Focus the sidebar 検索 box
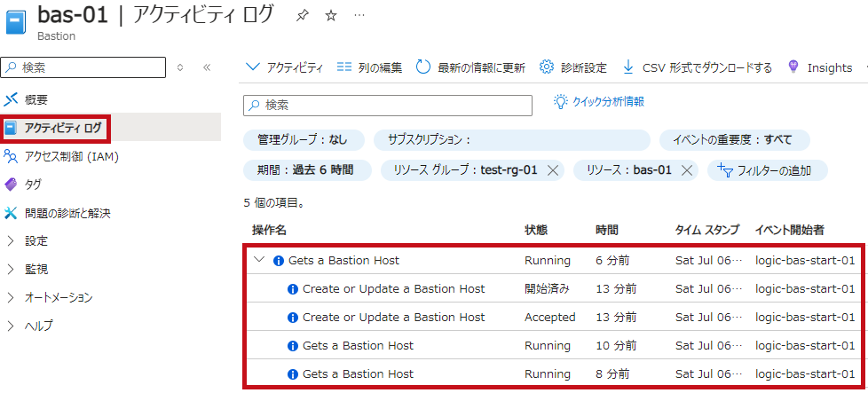The height and width of the screenshot is (393, 868). pyautogui.click(x=84, y=67)
